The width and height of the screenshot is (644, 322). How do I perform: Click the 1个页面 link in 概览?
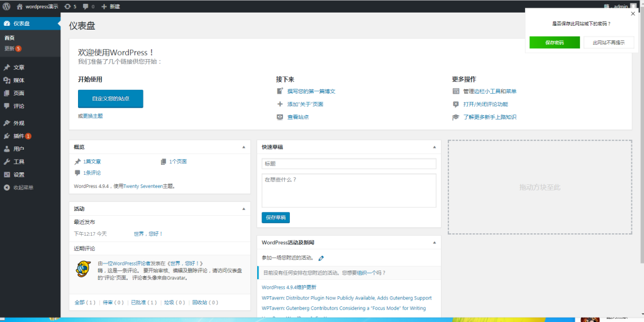click(178, 162)
